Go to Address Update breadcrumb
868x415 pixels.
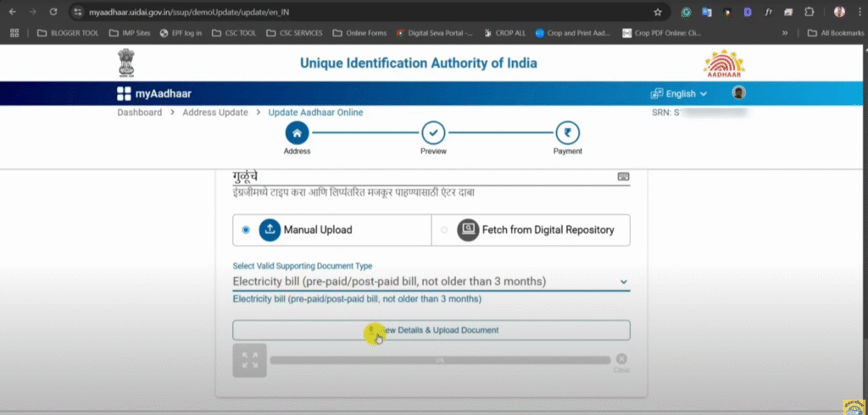click(214, 113)
